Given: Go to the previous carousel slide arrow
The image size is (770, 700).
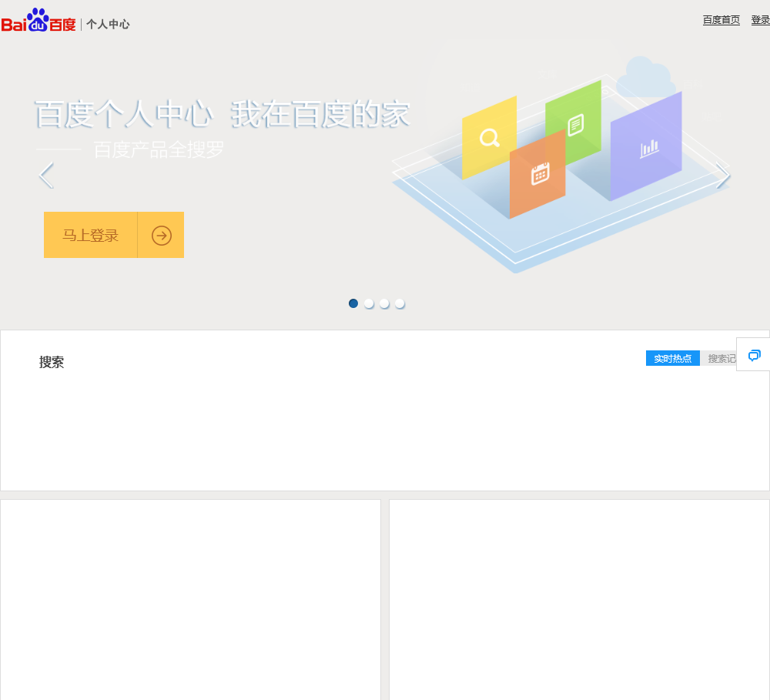Looking at the screenshot, I should (46, 176).
